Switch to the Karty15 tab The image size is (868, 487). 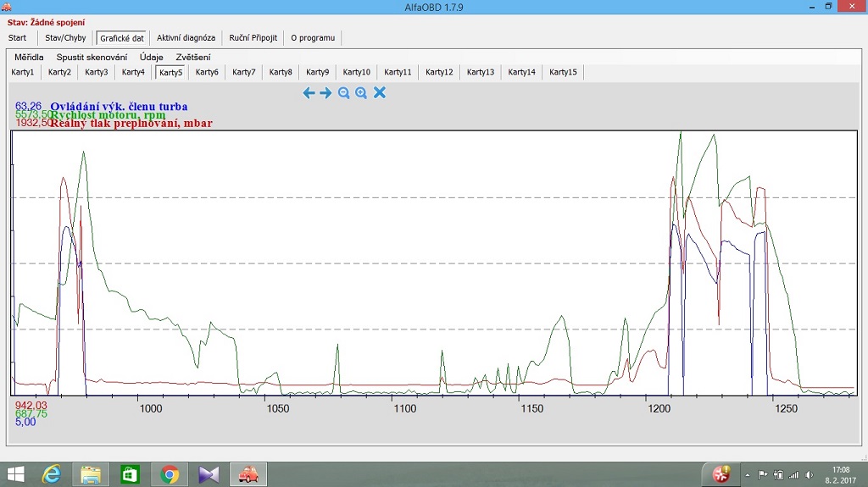click(563, 73)
